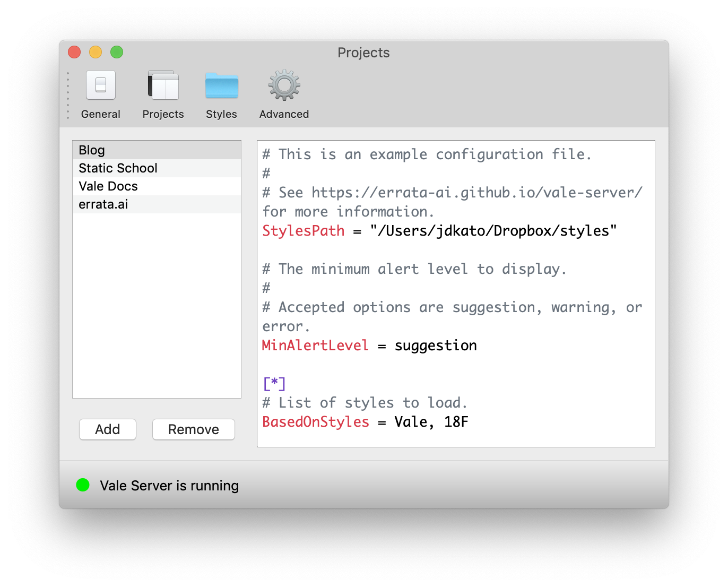The height and width of the screenshot is (587, 728).
Task: Click the "Vale, 18F" styles value
Action: 431,422
